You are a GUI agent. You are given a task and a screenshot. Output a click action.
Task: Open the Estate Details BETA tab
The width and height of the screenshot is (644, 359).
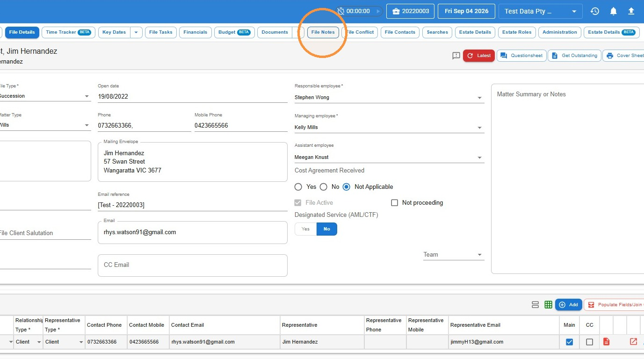612,32
